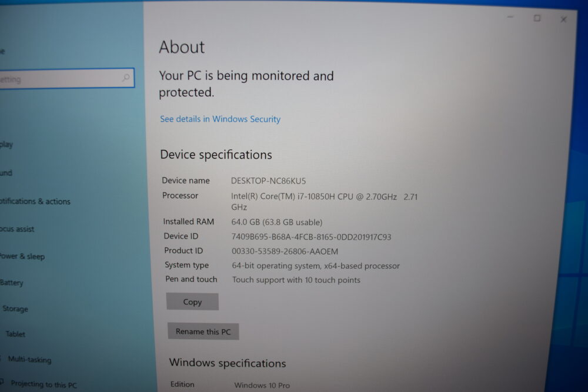Select Device ID value 7409B695-B68A-4FCB-8165-0DD201917C93
588x392 pixels.
point(311,237)
